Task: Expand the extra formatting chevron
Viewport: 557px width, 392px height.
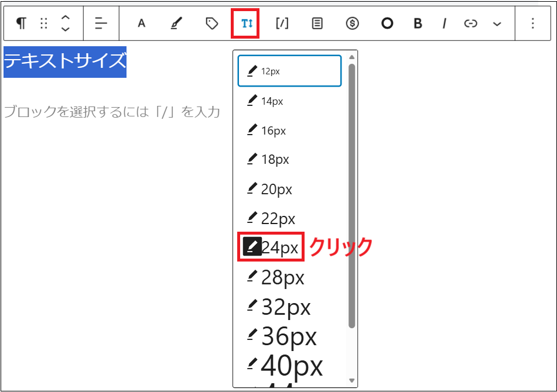Action: point(497,23)
